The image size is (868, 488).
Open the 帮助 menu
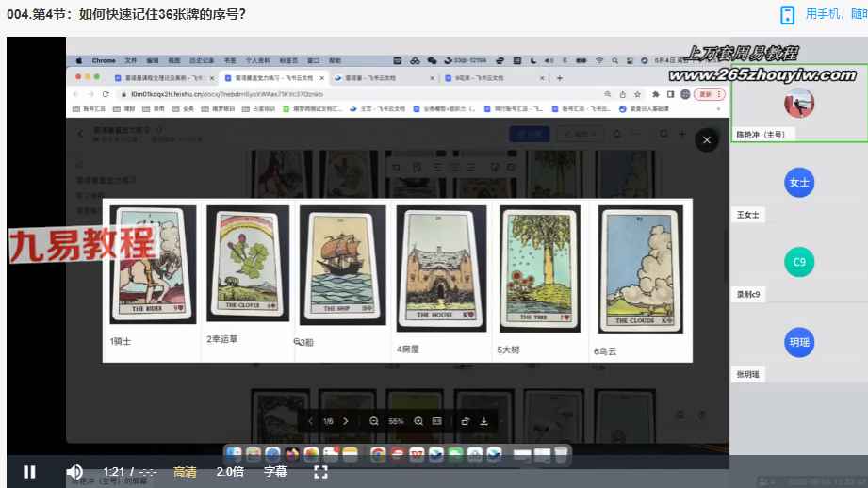[335, 60]
